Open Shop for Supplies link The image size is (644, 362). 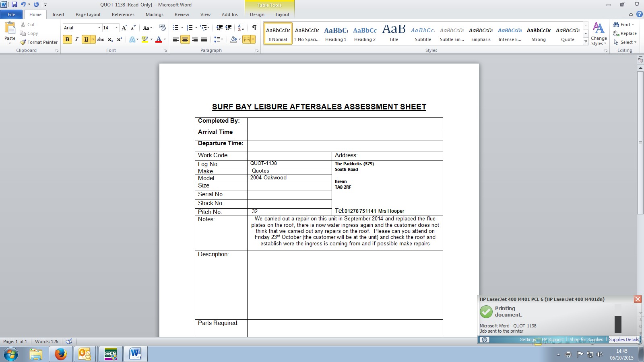[x=586, y=339]
